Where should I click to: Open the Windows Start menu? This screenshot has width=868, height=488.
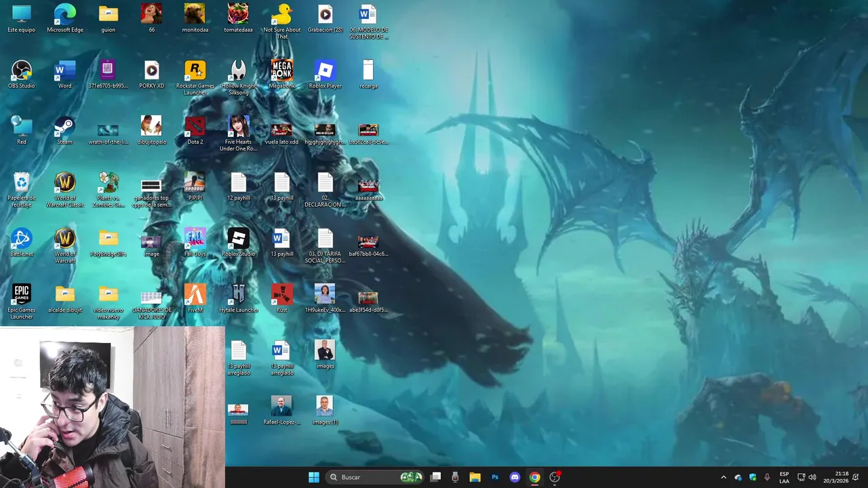[314, 477]
